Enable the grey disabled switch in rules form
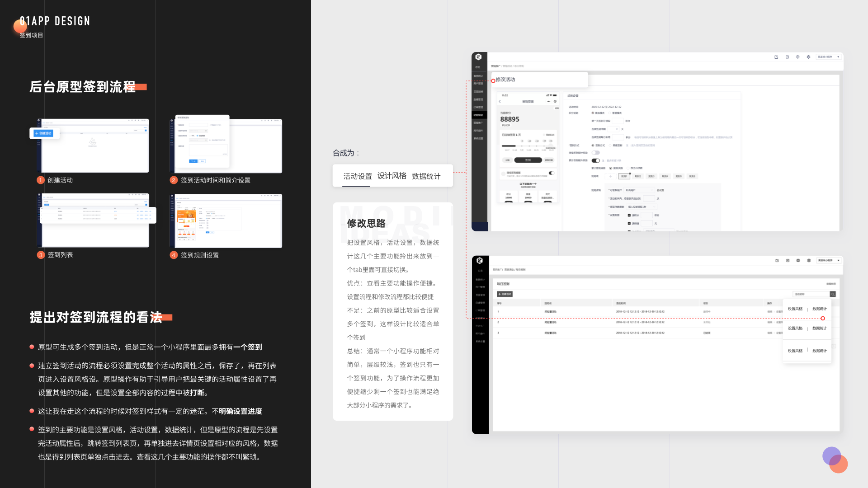 595,153
